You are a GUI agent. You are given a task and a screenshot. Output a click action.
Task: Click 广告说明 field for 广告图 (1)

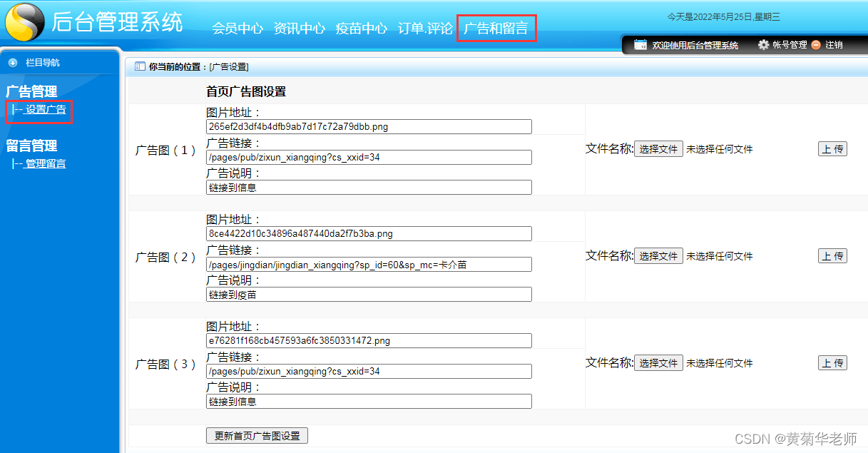point(369,188)
